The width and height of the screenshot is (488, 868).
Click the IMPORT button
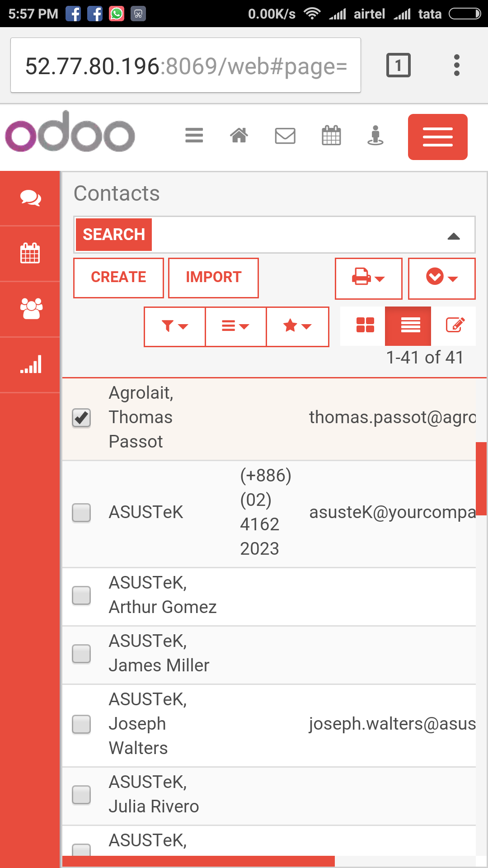(x=213, y=278)
